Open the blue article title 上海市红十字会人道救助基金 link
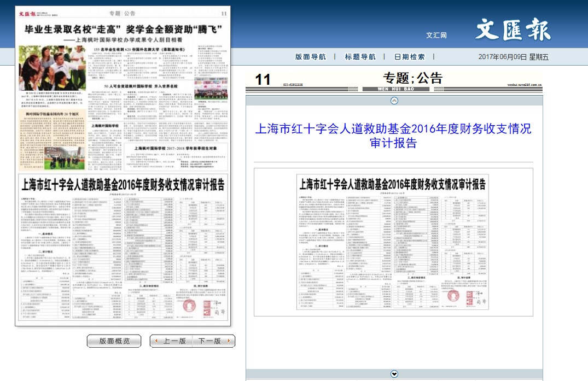 point(393,136)
